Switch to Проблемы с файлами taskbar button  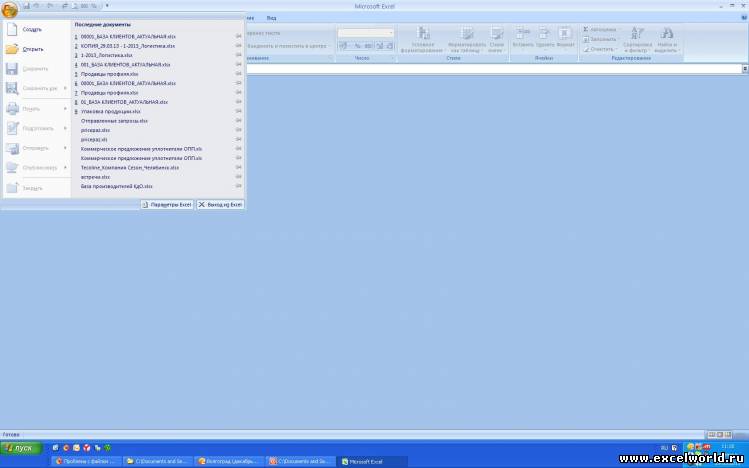point(86,461)
